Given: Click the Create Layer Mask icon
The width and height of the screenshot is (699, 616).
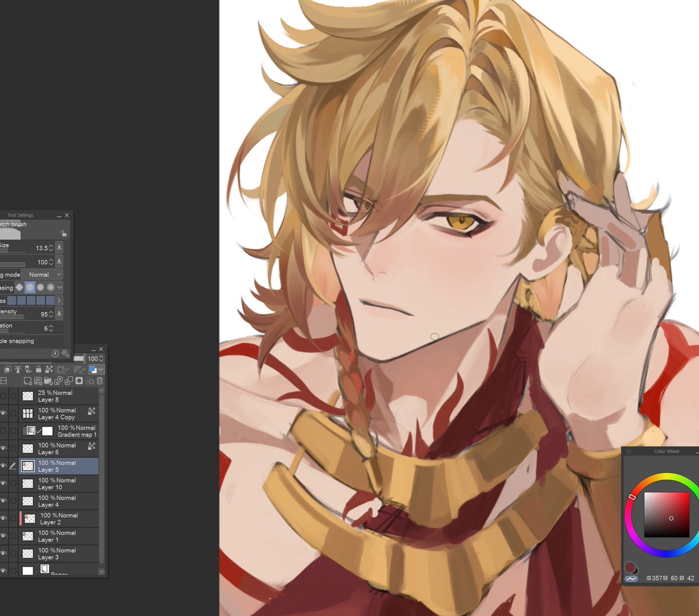Looking at the screenshot, I should 79,381.
